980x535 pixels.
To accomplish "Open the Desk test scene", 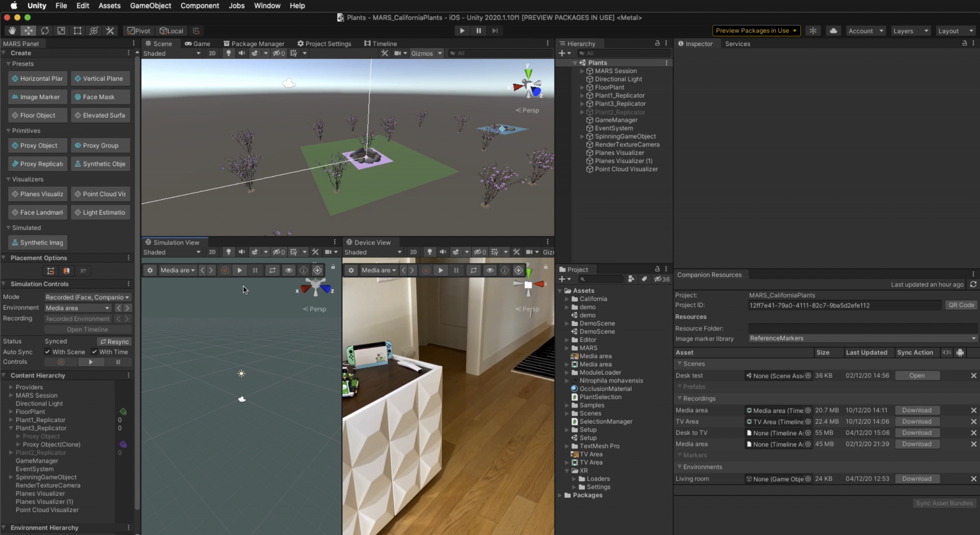I will tap(917, 376).
